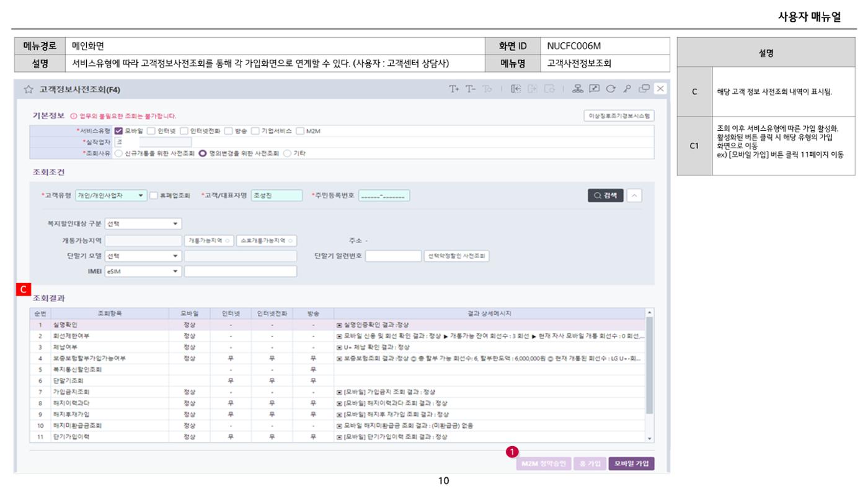This screenshot has height=489, width=868.
Task: Check the 인터넷전화 service type checkbox
Action: [184, 131]
